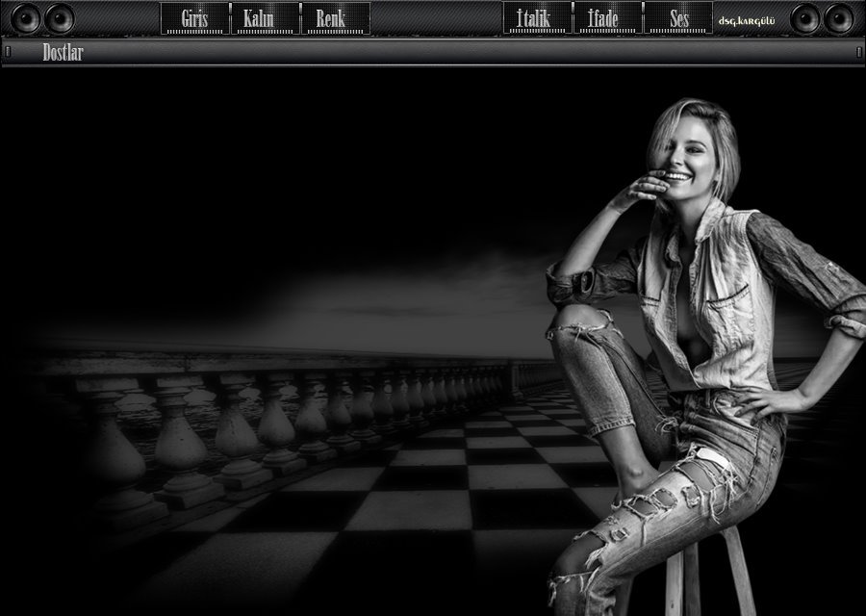
Task: Click the right-end handle of Dostlar bar
Action: click(x=858, y=52)
